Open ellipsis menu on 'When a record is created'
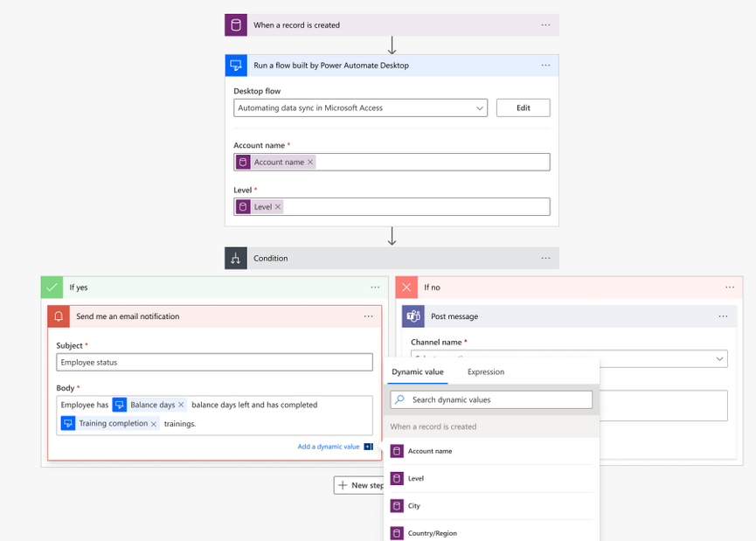 (x=545, y=25)
